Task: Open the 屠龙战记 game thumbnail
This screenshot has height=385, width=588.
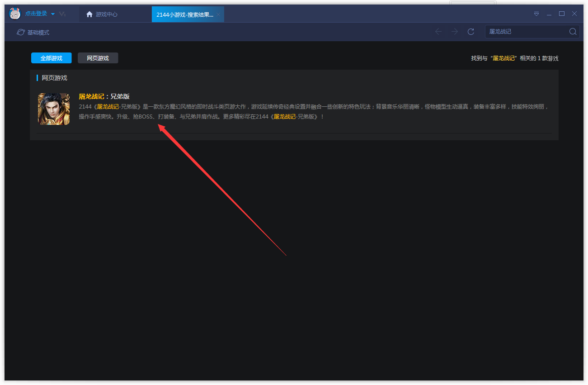Action: click(x=54, y=109)
